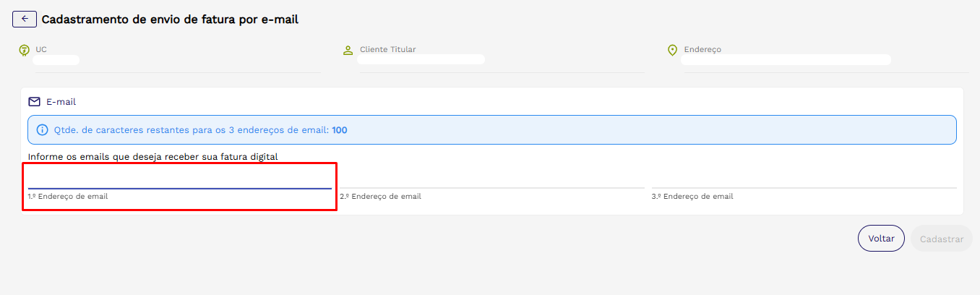
Task: Click the UC meter icon
Action: tap(24, 50)
